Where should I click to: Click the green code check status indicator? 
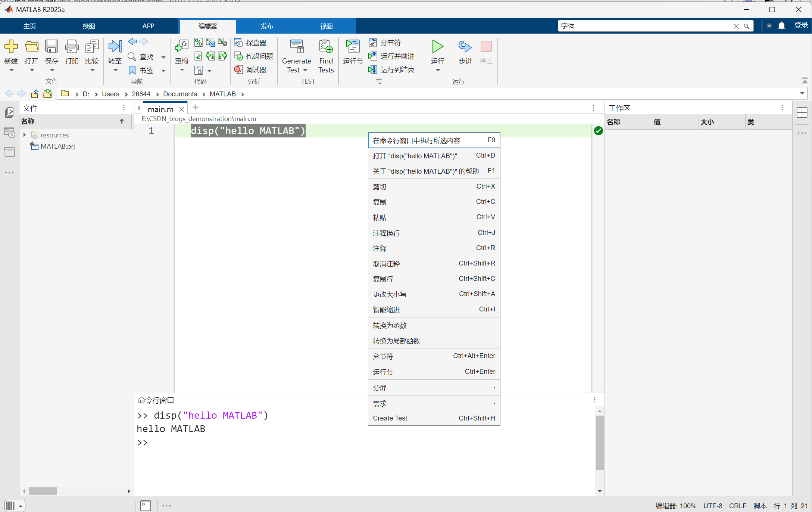click(598, 131)
